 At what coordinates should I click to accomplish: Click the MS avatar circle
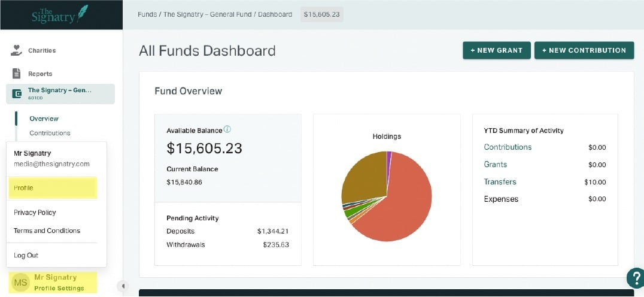click(20, 283)
